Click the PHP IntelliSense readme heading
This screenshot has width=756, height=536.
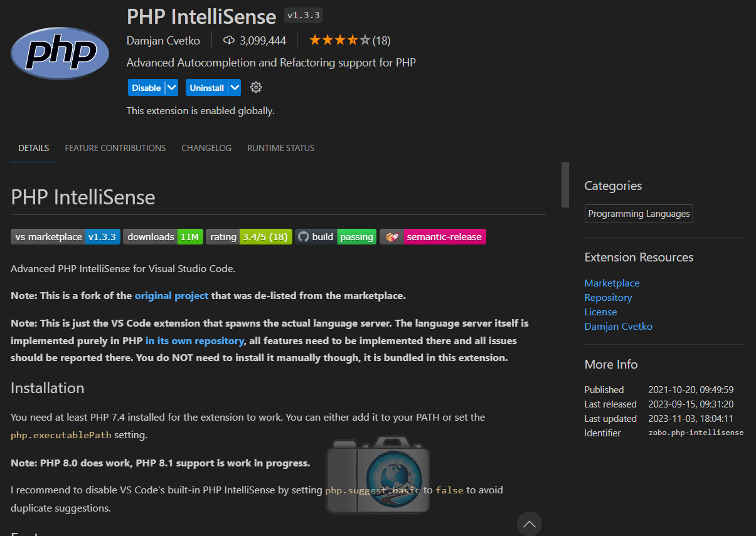[83, 197]
